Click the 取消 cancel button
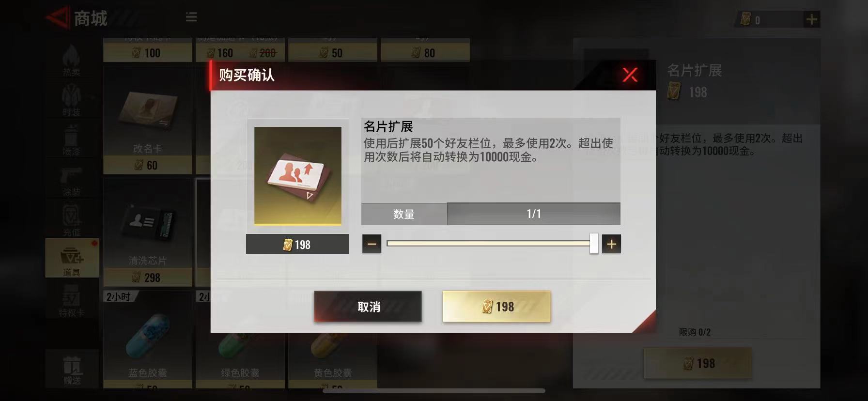This screenshot has height=401, width=868. click(368, 307)
